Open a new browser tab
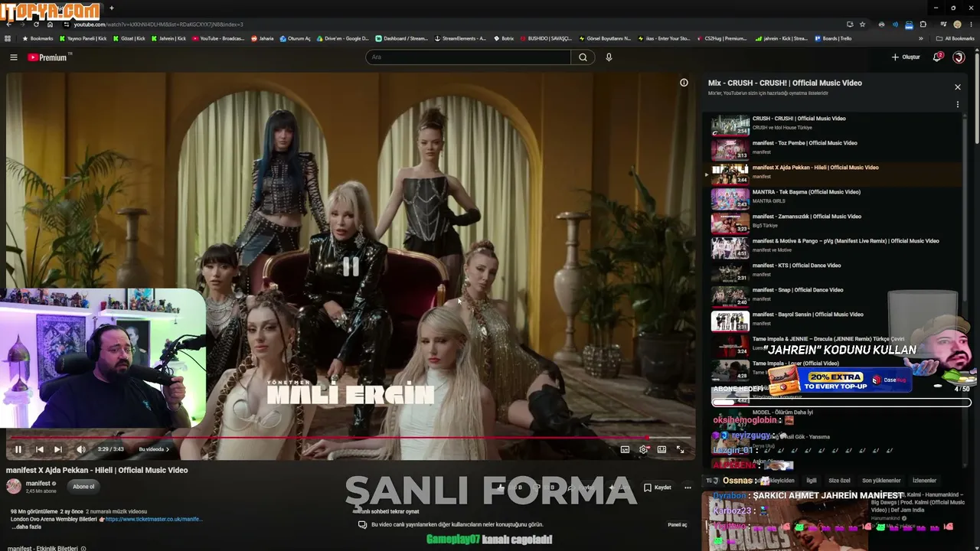The height and width of the screenshot is (551, 980). coord(112,8)
